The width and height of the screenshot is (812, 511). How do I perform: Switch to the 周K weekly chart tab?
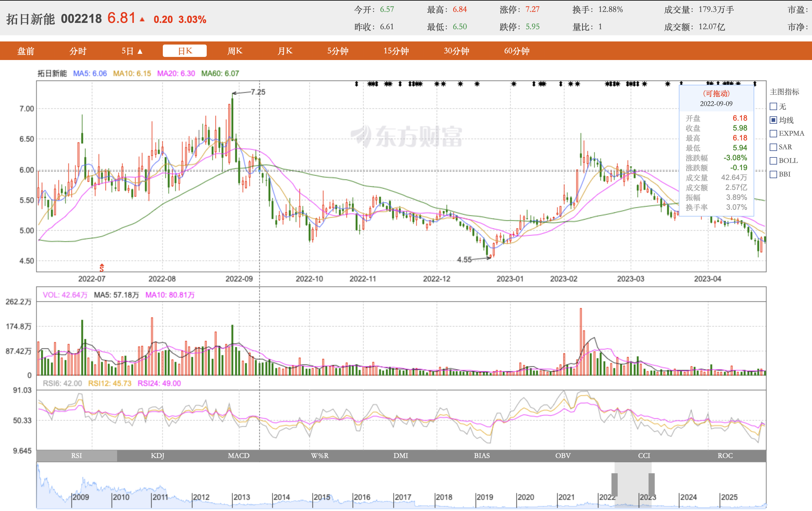(x=235, y=51)
